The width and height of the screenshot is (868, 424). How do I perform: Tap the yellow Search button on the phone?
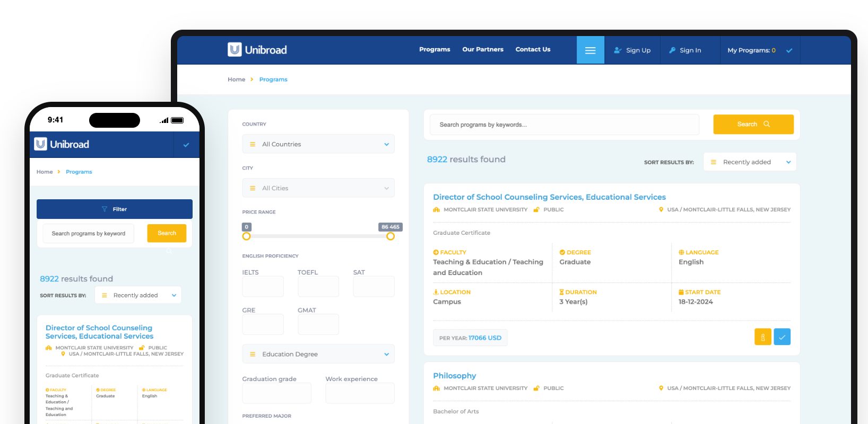pos(167,233)
